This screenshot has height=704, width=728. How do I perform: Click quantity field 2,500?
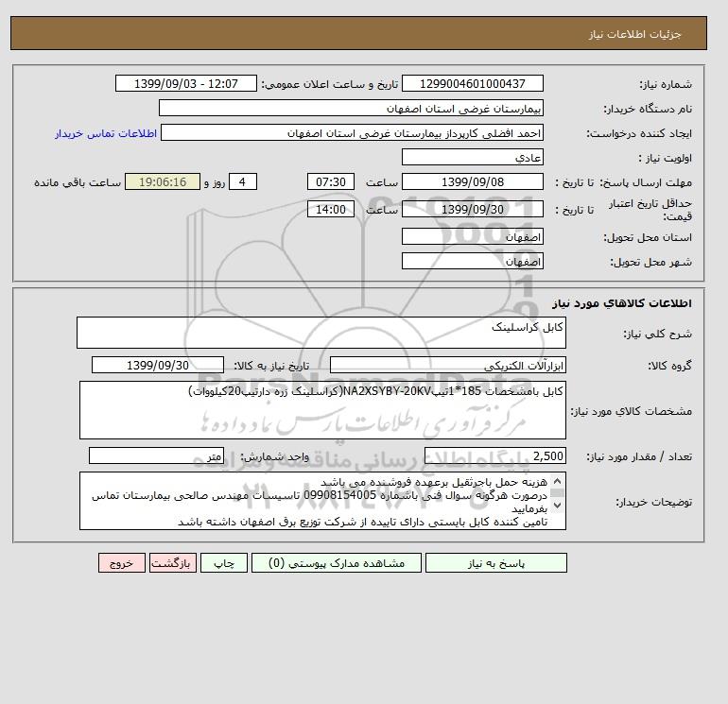(x=494, y=455)
